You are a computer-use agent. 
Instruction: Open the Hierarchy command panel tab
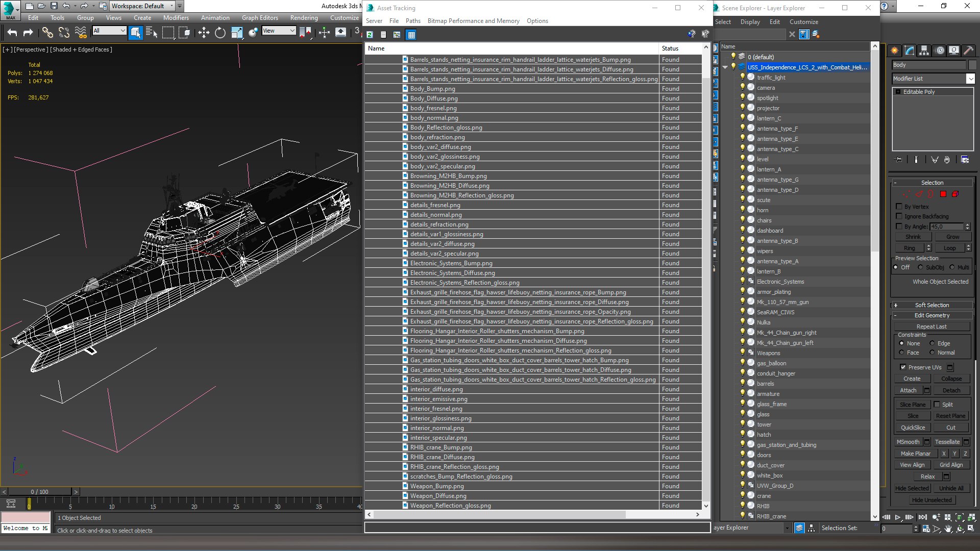(x=924, y=51)
